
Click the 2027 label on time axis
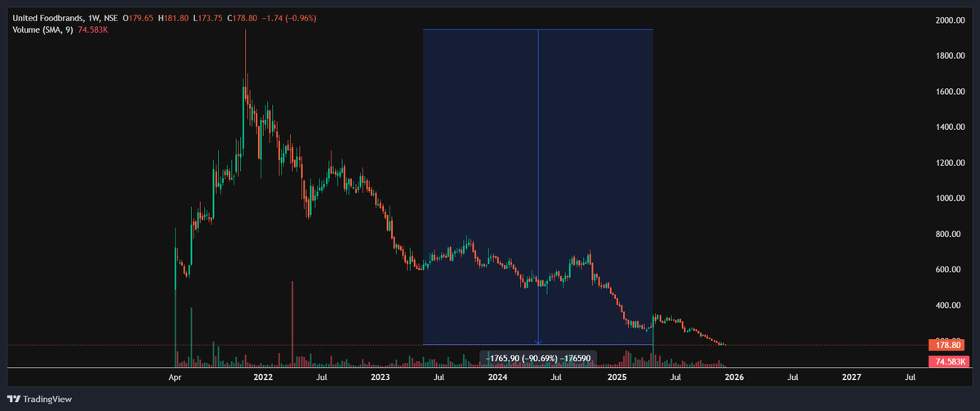pyautogui.click(x=852, y=377)
